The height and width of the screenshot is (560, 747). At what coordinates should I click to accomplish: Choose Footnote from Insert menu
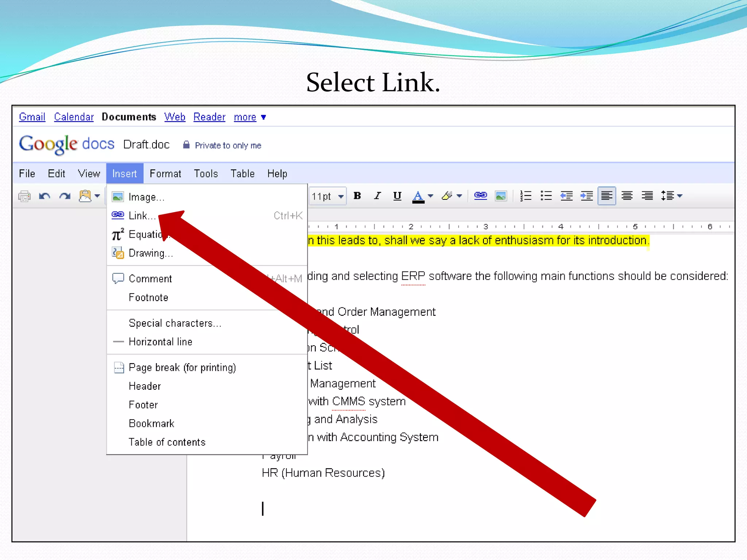point(207,297)
